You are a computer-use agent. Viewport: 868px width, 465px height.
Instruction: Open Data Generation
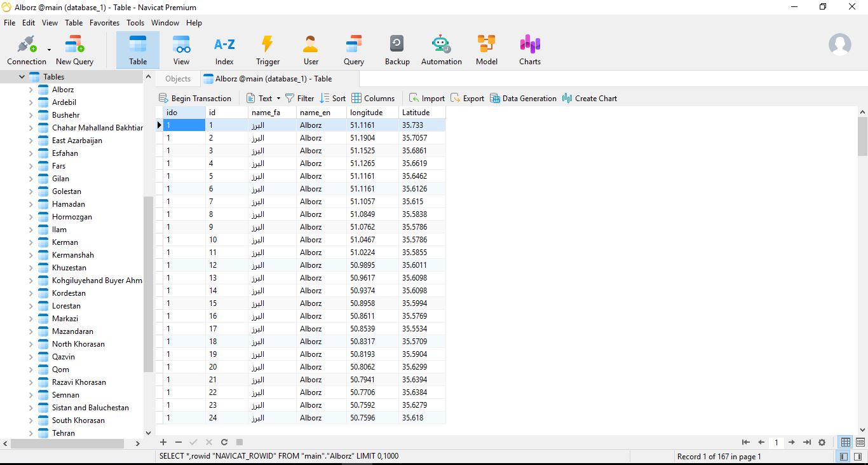(x=523, y=98)
